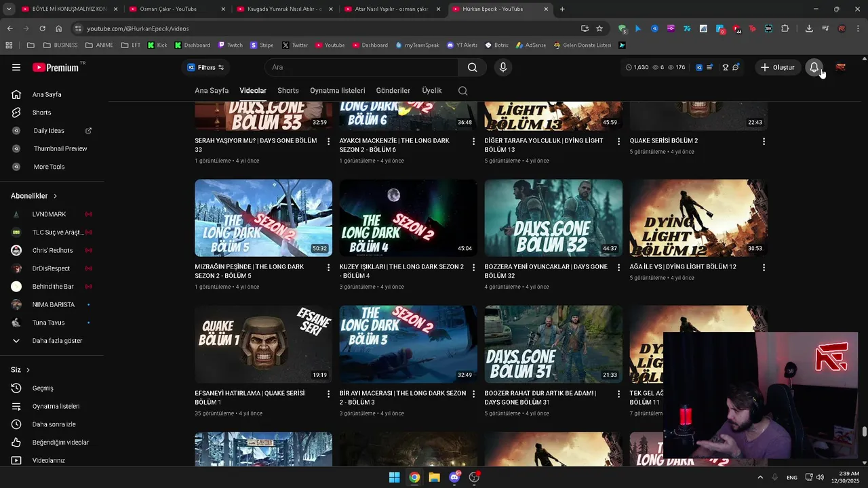Open Discord from taskbar
The height and width of the screenshot is (488, 868).
[454, 477]
